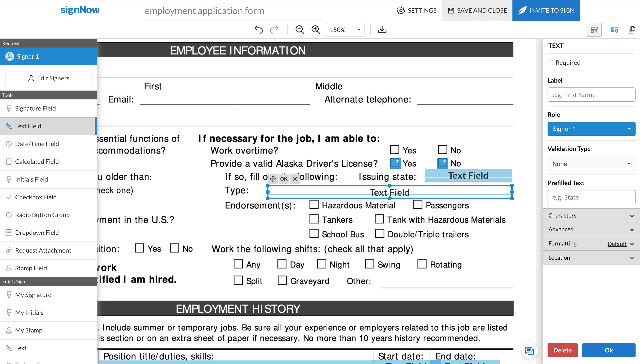Select Dropdown Field from the Tools list

point(37,233)
